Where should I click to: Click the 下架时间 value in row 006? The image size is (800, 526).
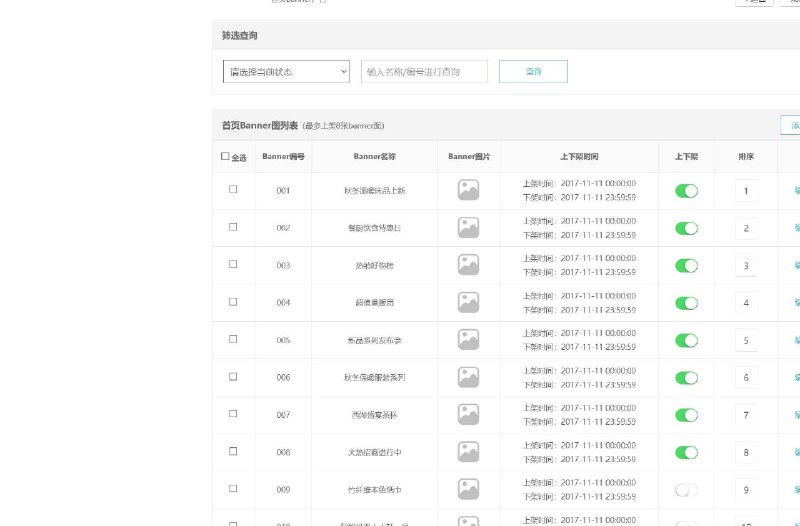pyautogui.click(x=598, y=385)
